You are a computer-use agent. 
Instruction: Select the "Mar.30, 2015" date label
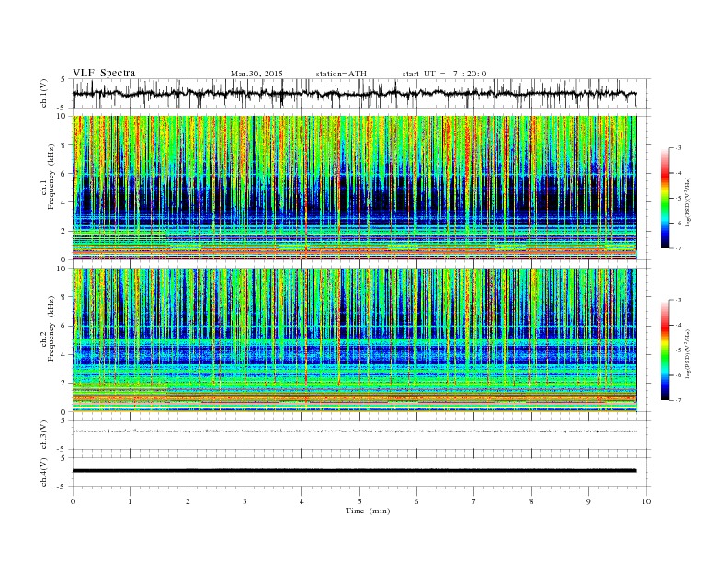coord(256,74)
